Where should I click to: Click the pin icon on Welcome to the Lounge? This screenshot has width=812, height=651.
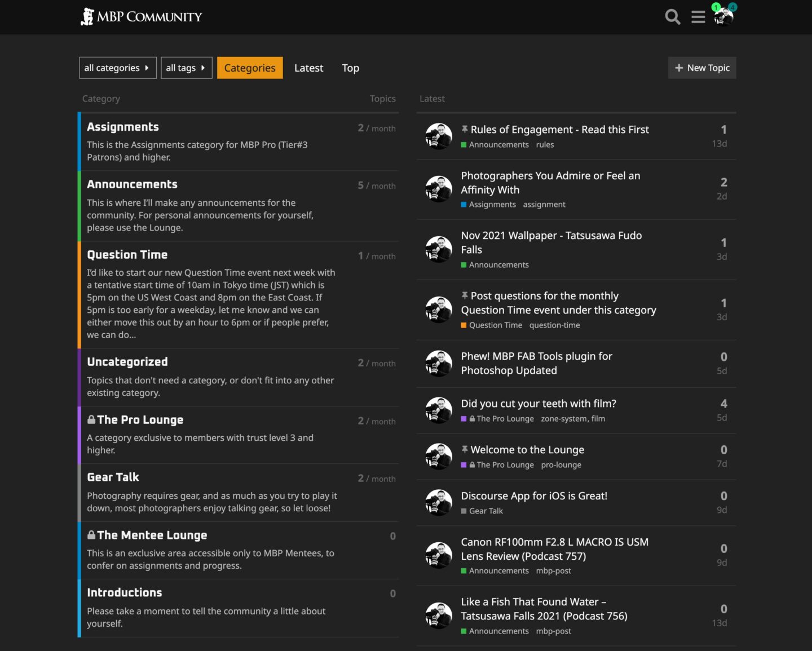465,449
